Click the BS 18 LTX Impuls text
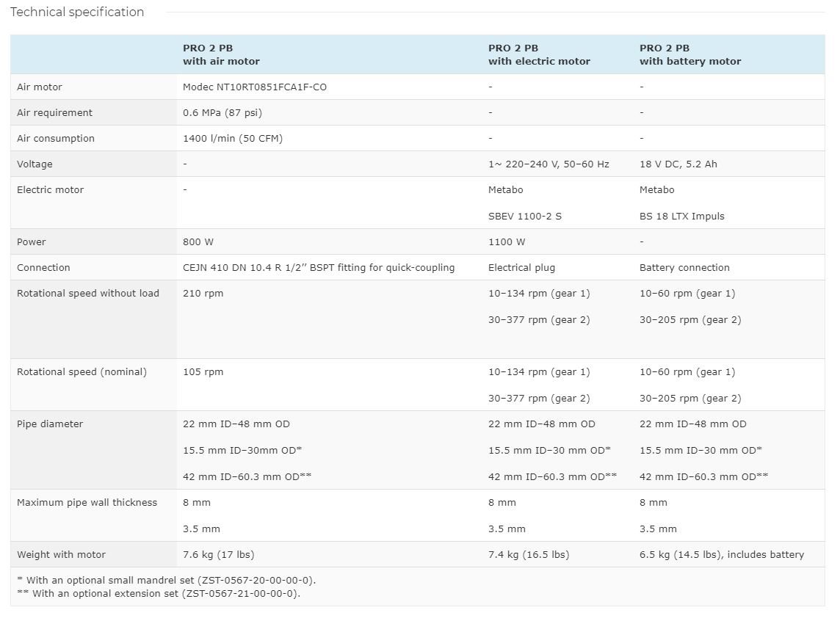The image size is (840, 621). [x=681, y=216]
